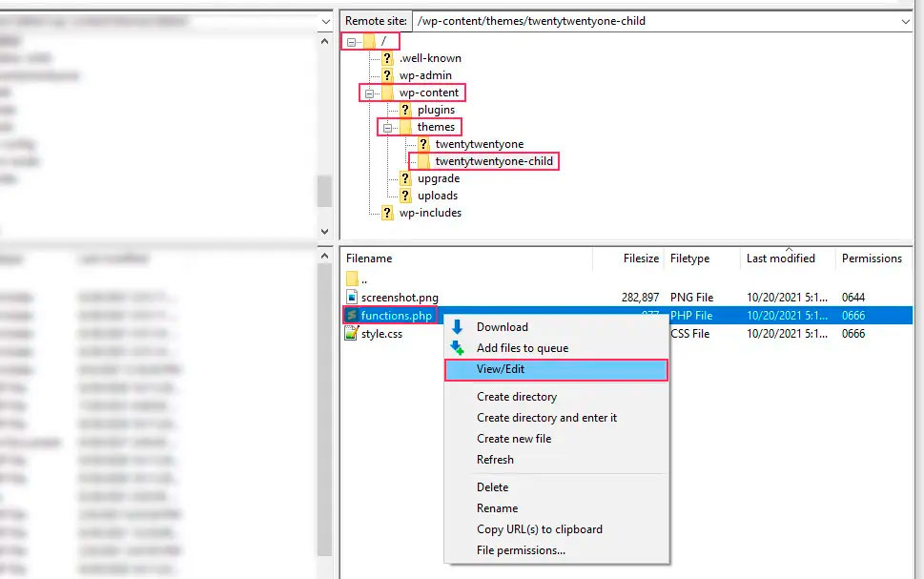
Task: Select the wp-includes folder in tree
Action: coord(430,213)
